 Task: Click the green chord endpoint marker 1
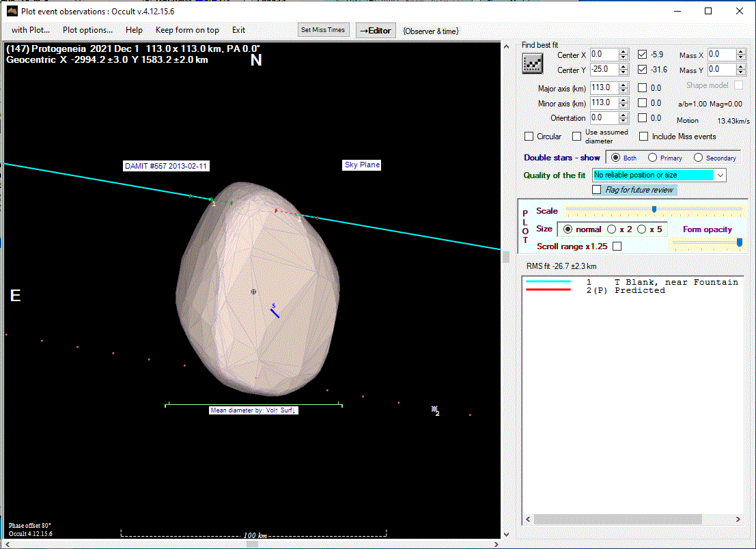pos(211,199)
